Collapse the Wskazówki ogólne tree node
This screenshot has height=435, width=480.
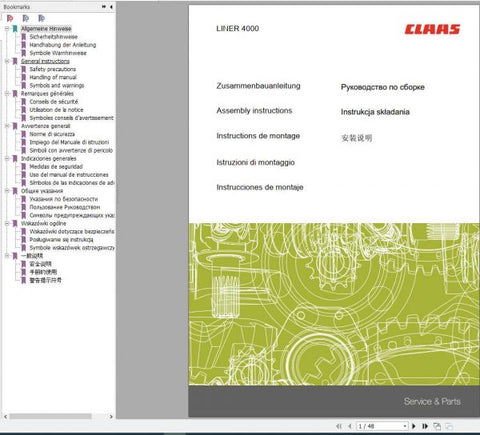coord(7,223)
